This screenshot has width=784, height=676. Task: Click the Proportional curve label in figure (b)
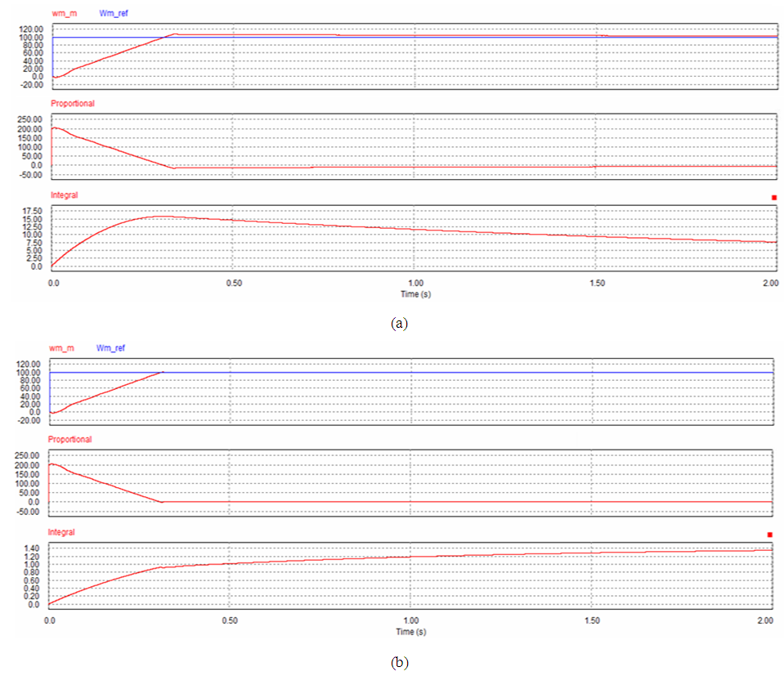(69, 440)
